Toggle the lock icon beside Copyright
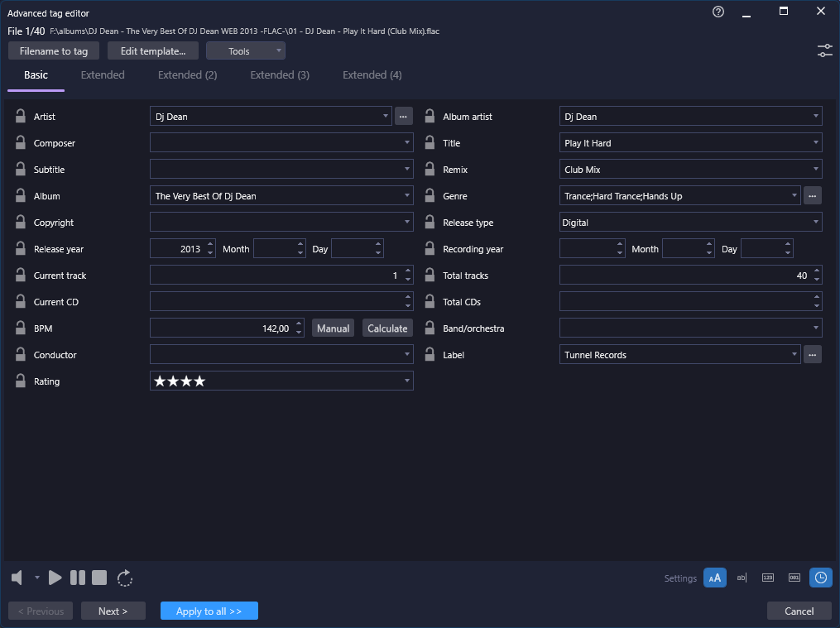840x628 pixels. click(21, 223)
